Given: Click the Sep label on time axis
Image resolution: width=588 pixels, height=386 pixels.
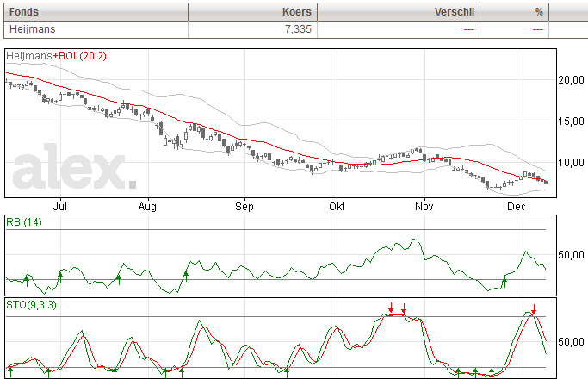Looking at the screenshot, I should [244, 207].
